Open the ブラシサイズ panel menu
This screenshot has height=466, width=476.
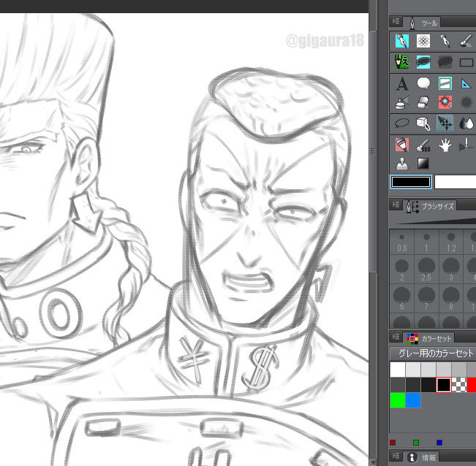point(396,206)
